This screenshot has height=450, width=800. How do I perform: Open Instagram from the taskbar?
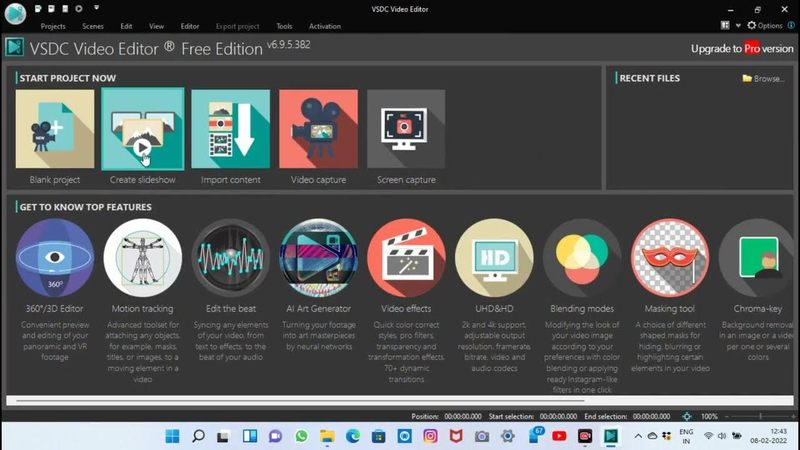[430, 436]
